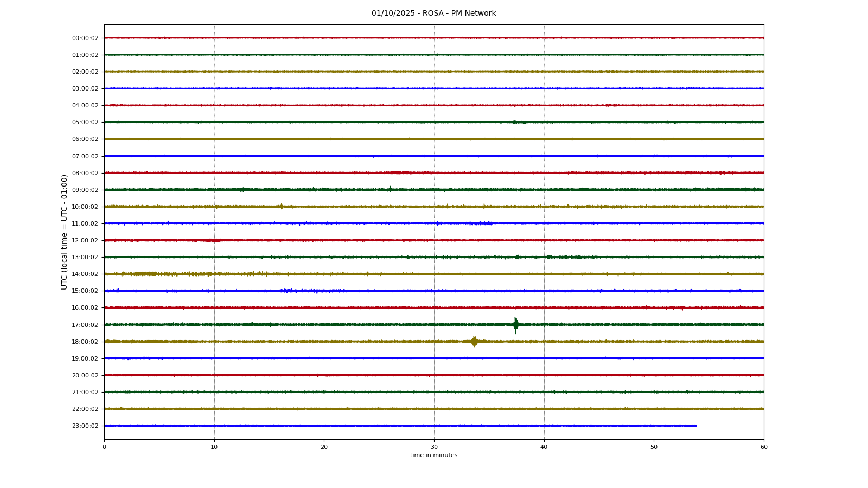This screenshot has width=868, height=488.
Task: Click the large spike on the 17:00:02 trace
Action: 515,324
